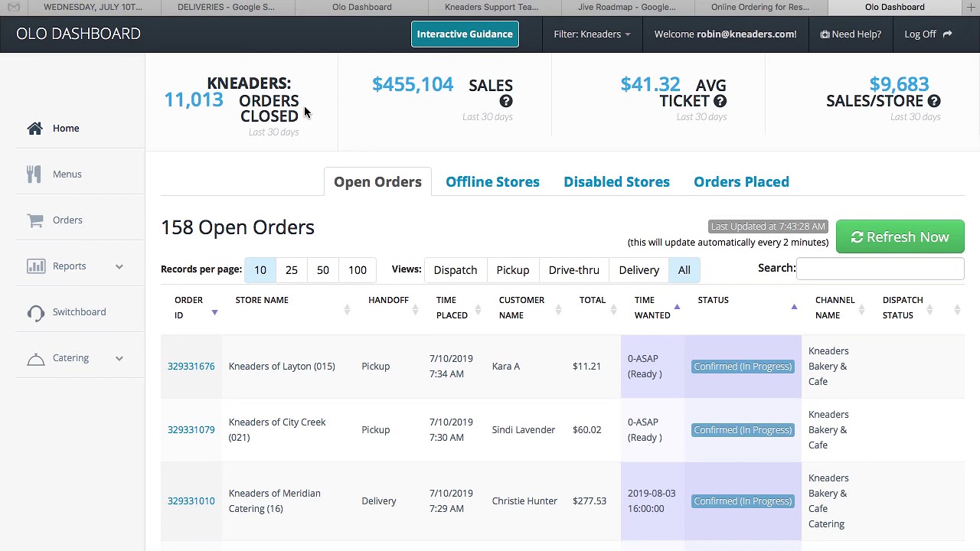The height and width of the screenshot is (551, 980).
Task: Click the Catering cloche icon
Action: [x=35, y=358]
